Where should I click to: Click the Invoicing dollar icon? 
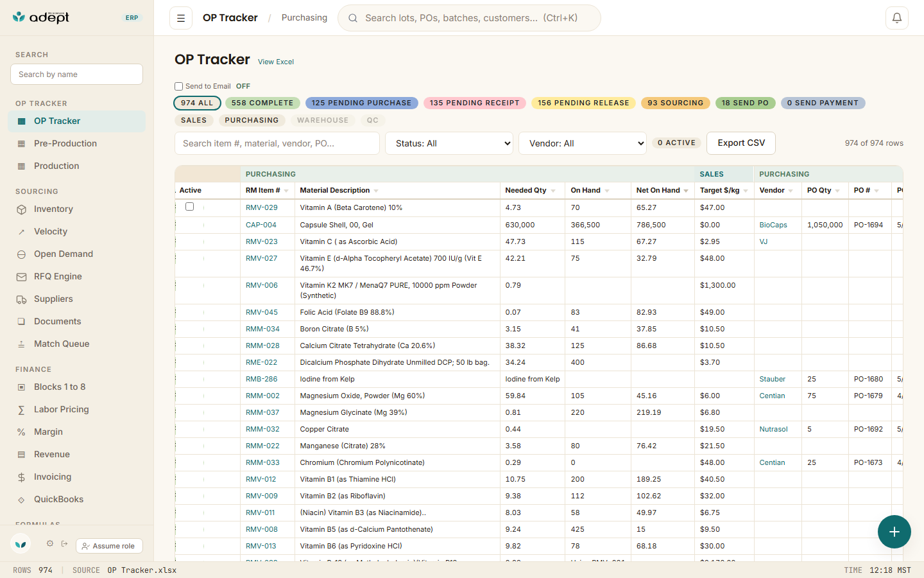point(21,477)
